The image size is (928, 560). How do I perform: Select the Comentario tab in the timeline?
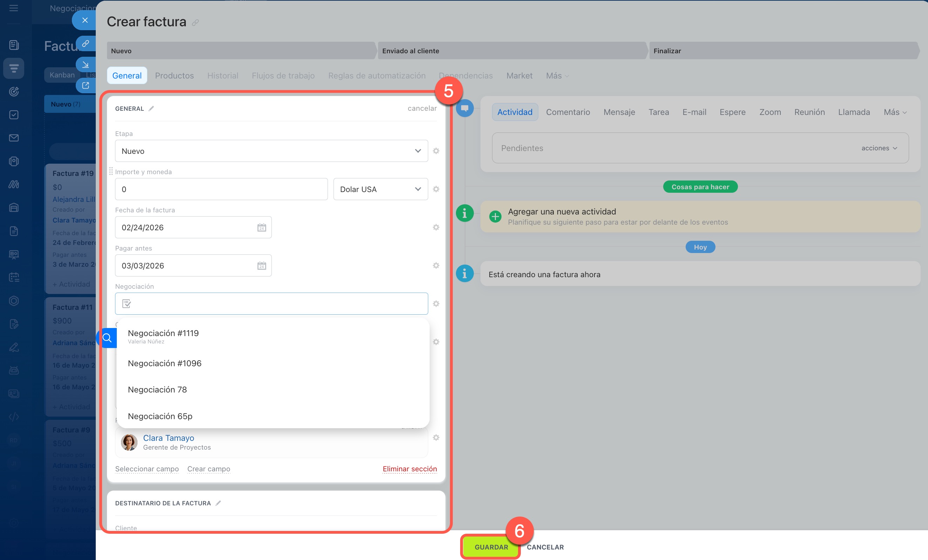[567, 112]
